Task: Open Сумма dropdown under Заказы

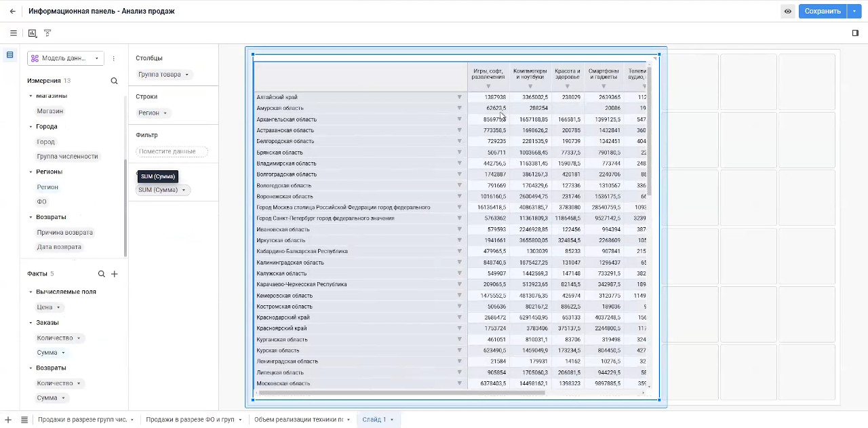Action: point(63,353)
